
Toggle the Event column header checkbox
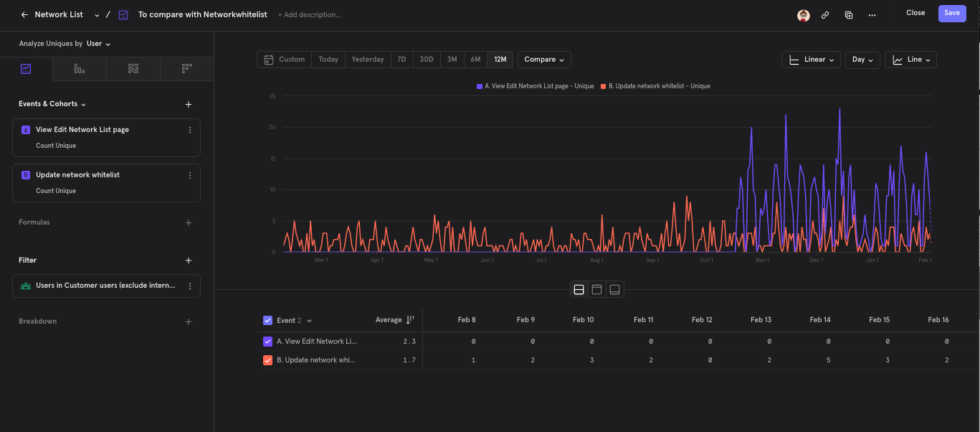point(267,320)
